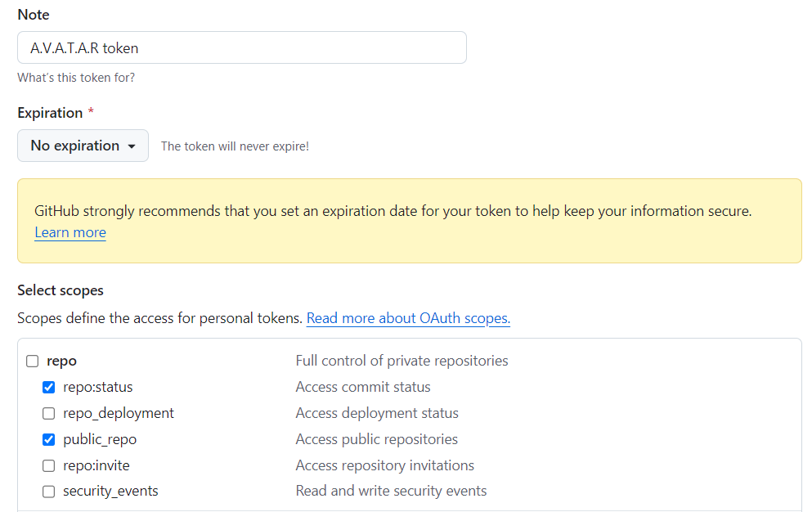Click the Select scopes heading

tap(61, 290)
